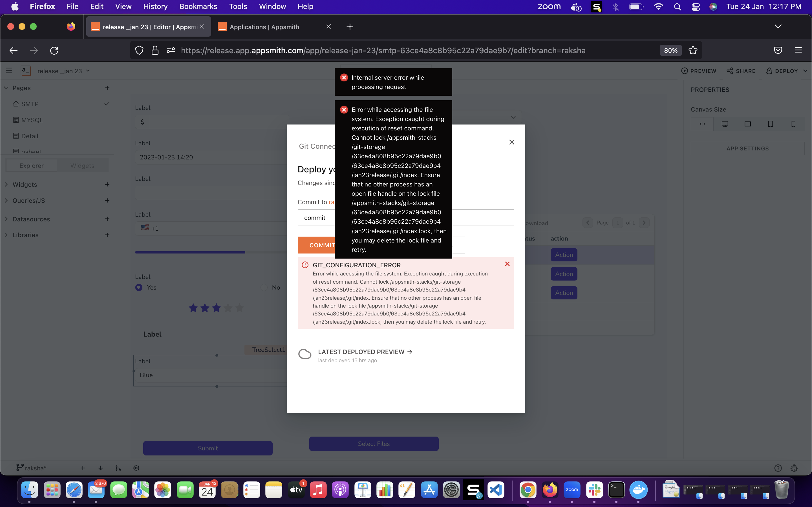Screen dimensions: 812x507
Task: Mark the fourth rating star
Action: pos(228,308)
